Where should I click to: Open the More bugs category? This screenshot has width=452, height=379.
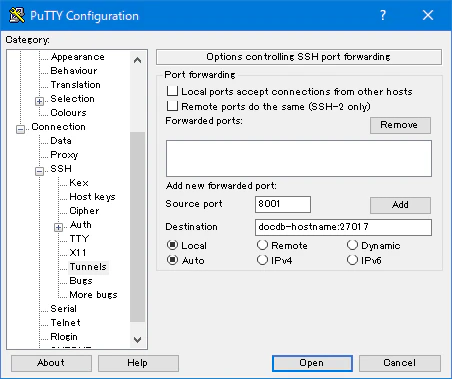coord(93,295)
